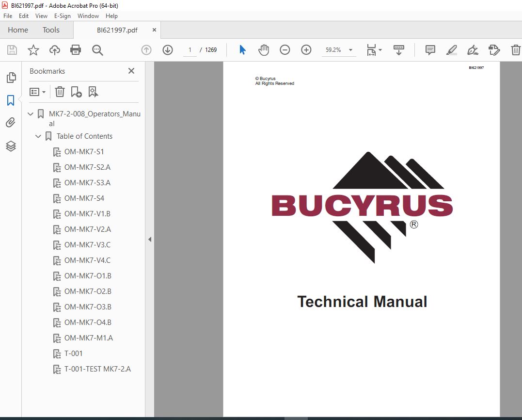Screen dimensions: 522x420
Task: Open the OM-MK7-V3.C bookmark
Action: [87, 245]
